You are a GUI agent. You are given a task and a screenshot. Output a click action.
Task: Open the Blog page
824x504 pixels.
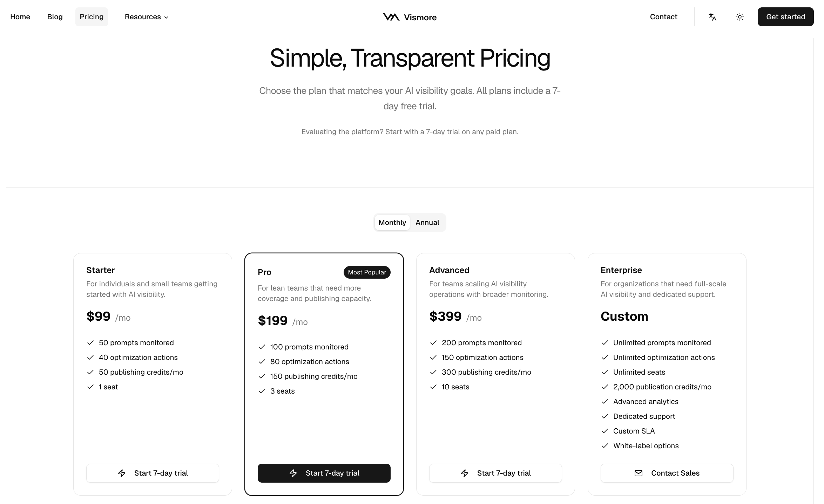coord(55,17)
